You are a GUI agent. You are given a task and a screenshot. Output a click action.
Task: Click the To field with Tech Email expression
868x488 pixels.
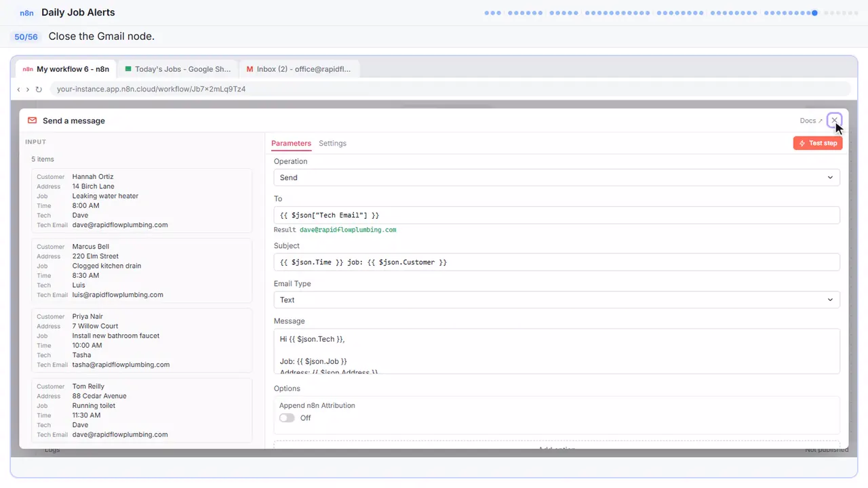point(557,215)
